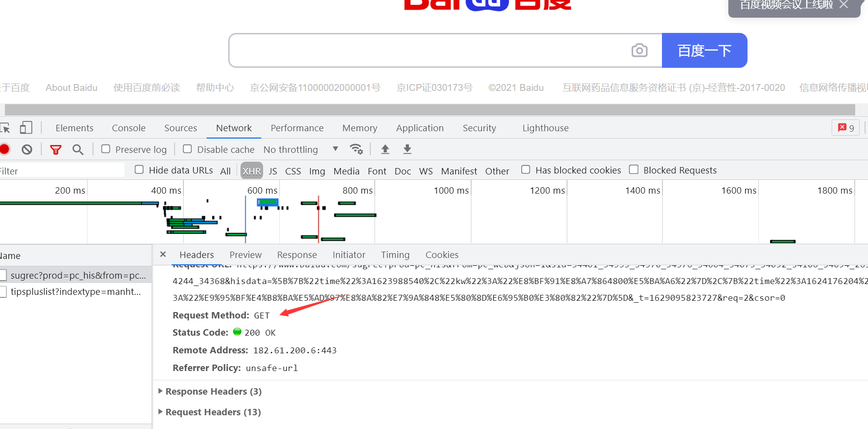Expand Request Headers (13) section
Viewport: 868px width, 429px height.
(210, 412)
